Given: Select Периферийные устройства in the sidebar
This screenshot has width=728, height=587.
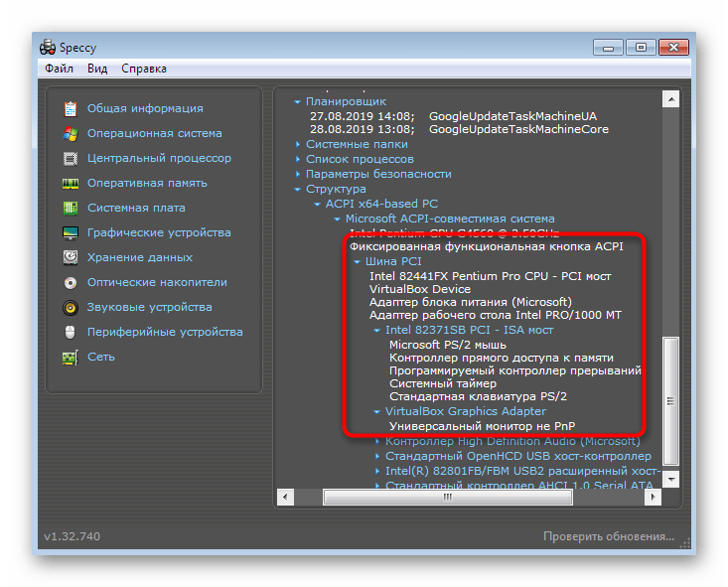Looking at the screenshot, I should (x=165, y=332).
